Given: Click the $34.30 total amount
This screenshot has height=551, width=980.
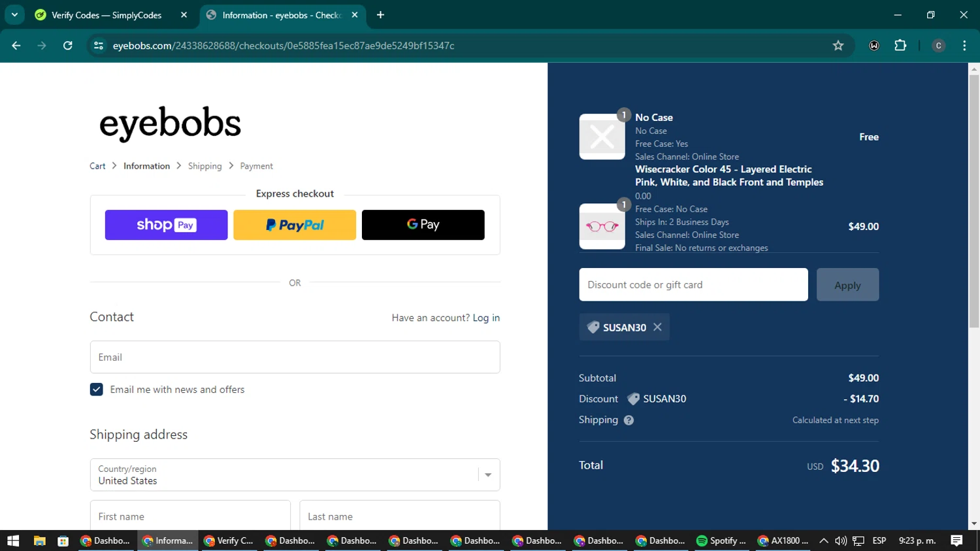Looking at the screenshot, I should coord(855,466).
